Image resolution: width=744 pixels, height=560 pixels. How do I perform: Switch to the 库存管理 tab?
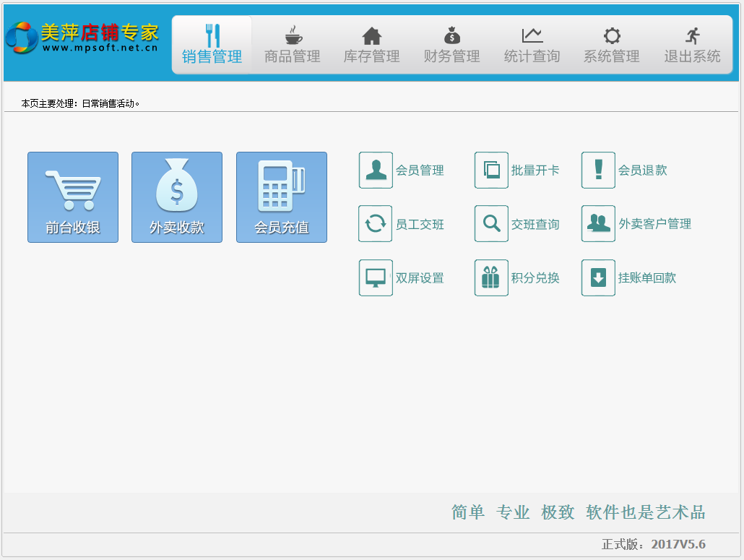point(372,45)
